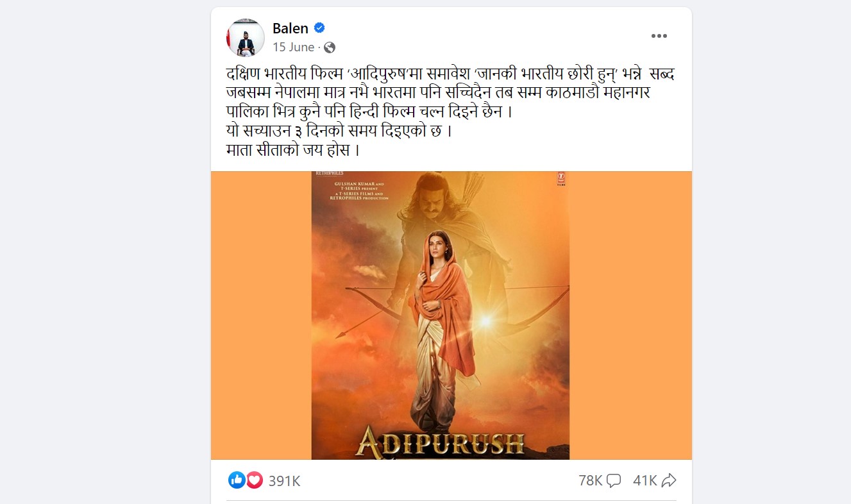Open the 41K shares count
The height and width of the screenshot is (504, 851).
coord(645,480)
